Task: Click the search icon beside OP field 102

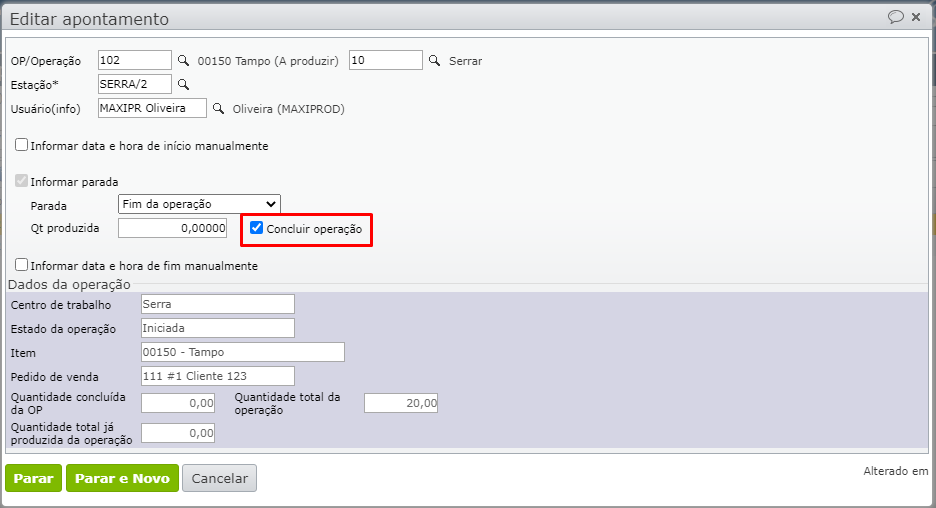Action: (182, 61)
